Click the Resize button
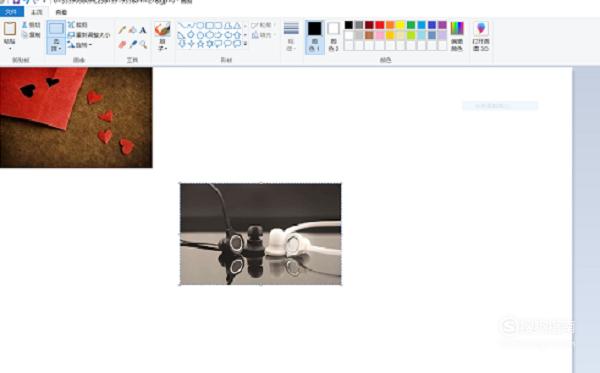The image size is (600, 373). 89,35
